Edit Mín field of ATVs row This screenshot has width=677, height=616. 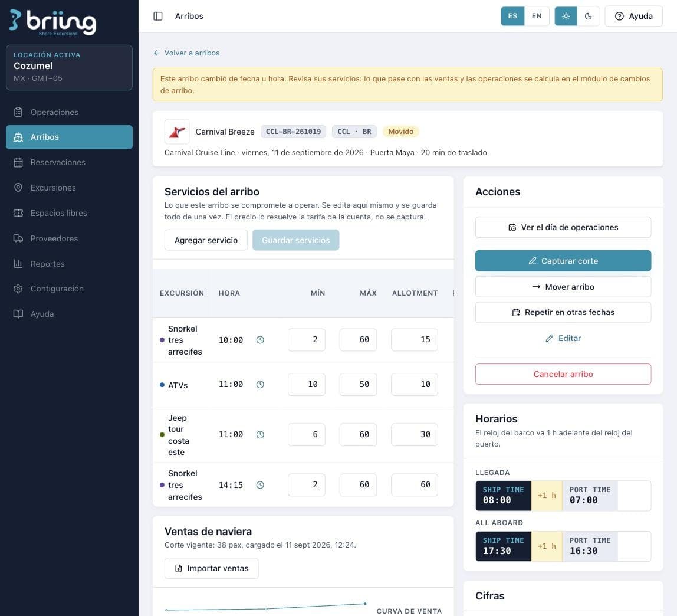(x=307, y=385)
